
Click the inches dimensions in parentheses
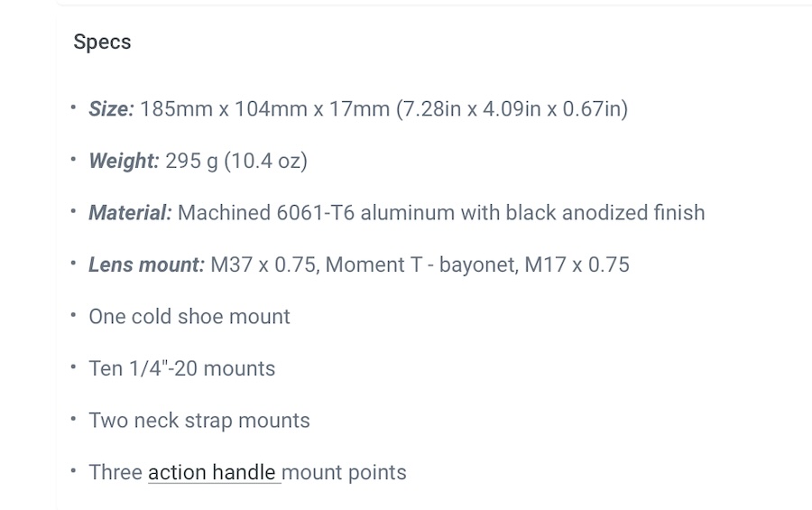coord(512,109)
